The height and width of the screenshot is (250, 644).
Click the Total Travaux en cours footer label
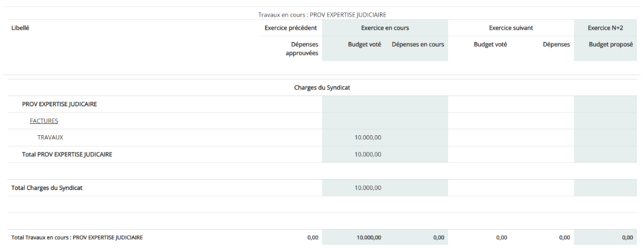[77, 237]
